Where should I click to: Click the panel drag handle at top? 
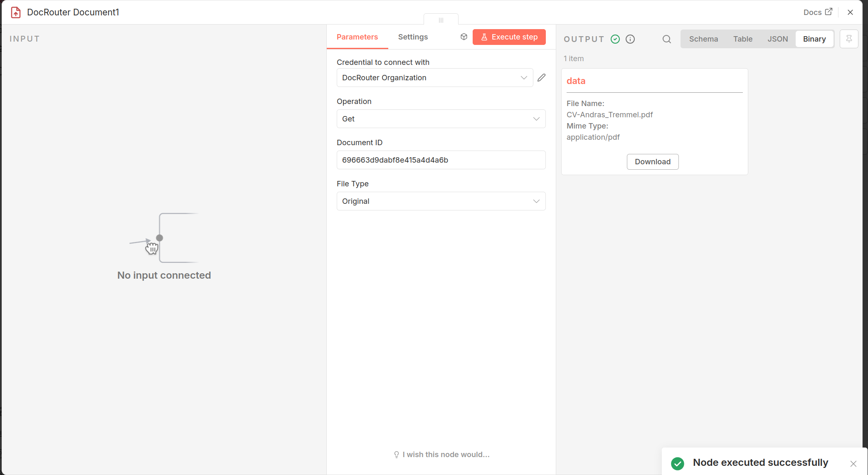pos(441,20)
